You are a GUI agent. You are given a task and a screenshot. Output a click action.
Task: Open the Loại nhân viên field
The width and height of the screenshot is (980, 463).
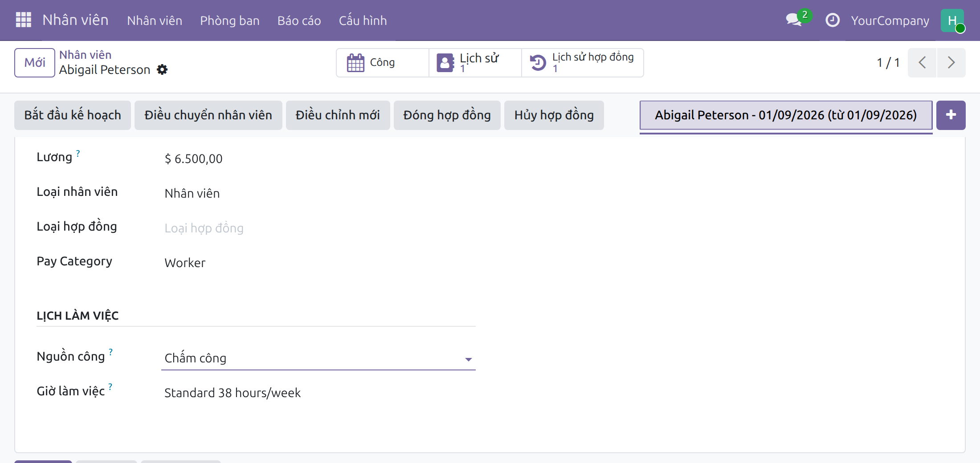click(x=318, y=194)
